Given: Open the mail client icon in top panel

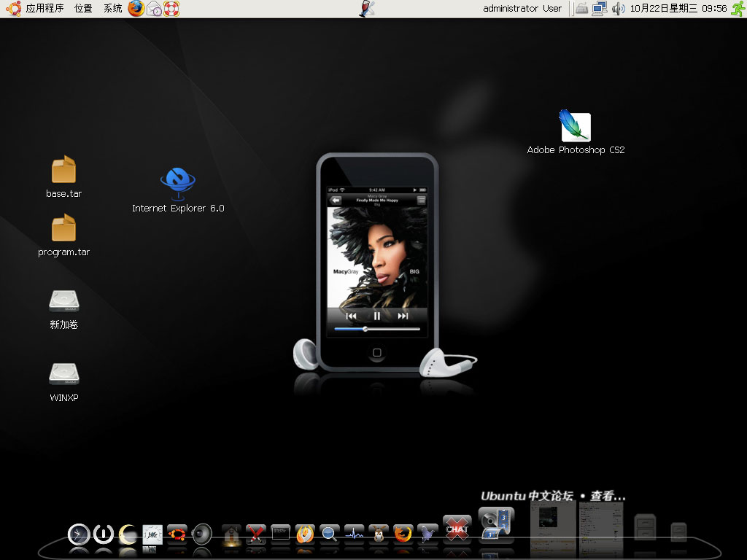Looking at the screenshot, I should (154, 9).
